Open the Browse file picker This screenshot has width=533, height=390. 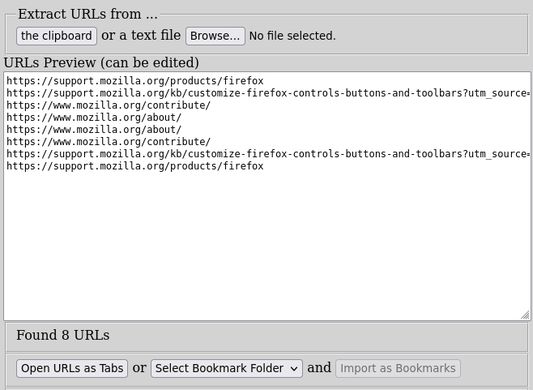[215, 36]
